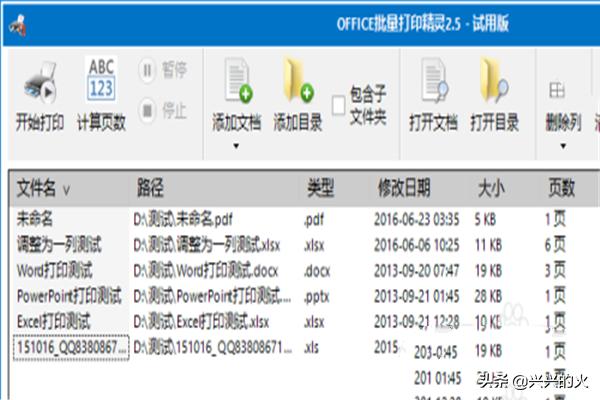Click the Add Document (添加文档) icon

click(238, 80)
